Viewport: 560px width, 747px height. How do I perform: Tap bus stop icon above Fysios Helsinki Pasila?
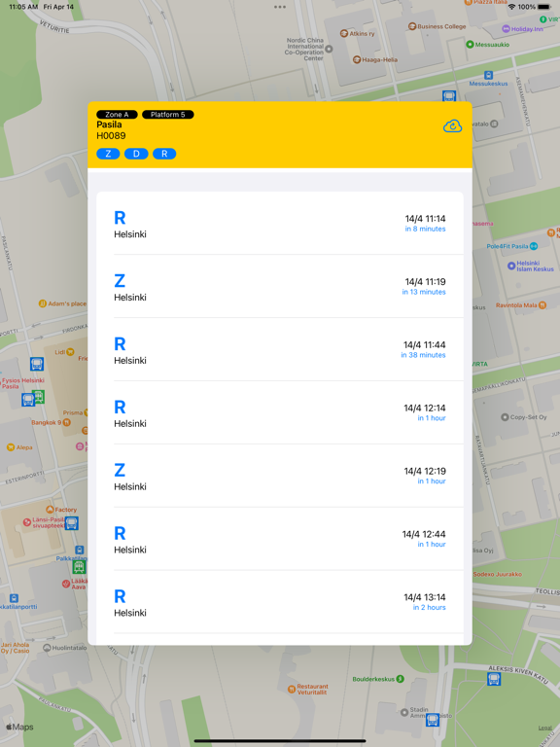point(37,364)
